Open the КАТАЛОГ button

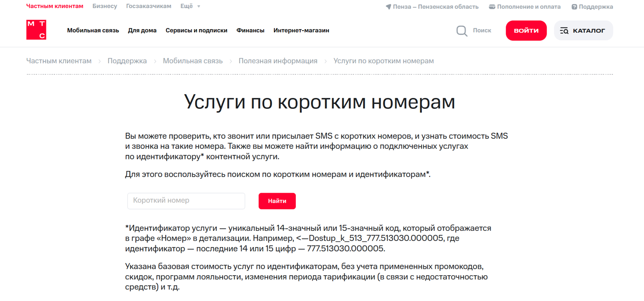(x=583, y=31)
